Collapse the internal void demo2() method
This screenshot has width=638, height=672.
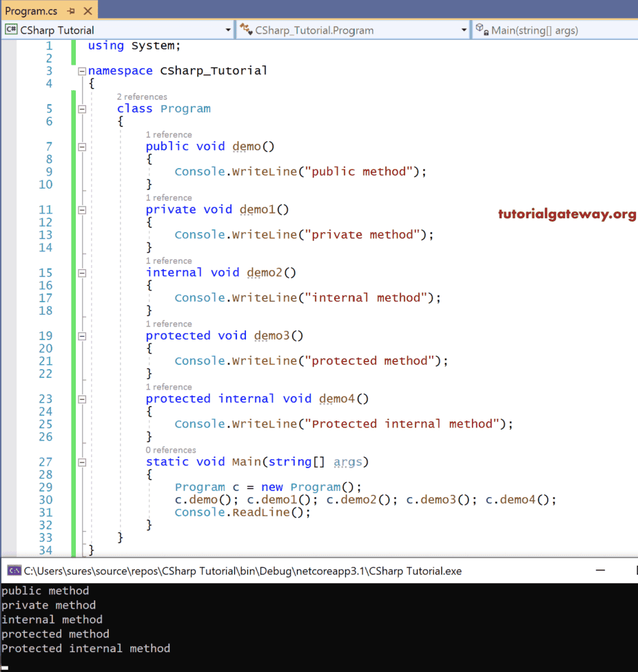[82, 273]
